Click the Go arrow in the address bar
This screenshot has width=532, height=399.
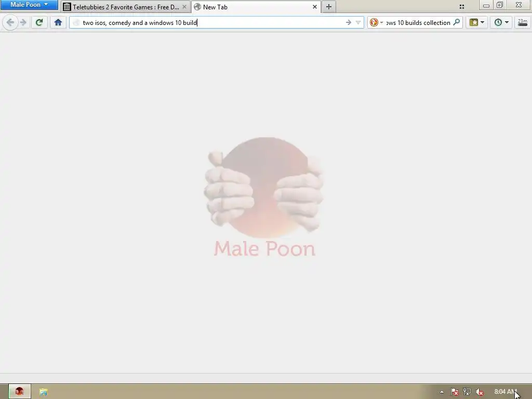point(349,23)
